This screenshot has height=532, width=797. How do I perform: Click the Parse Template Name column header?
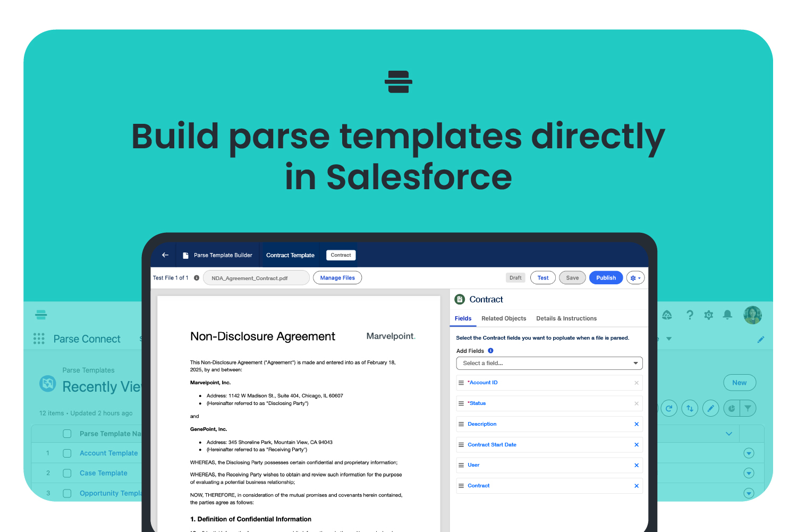tap(111, 434)
